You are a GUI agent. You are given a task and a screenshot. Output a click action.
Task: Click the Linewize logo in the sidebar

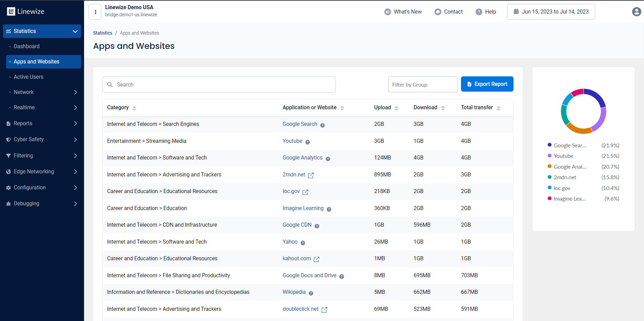pyautogui.click(x=26, y=12)
